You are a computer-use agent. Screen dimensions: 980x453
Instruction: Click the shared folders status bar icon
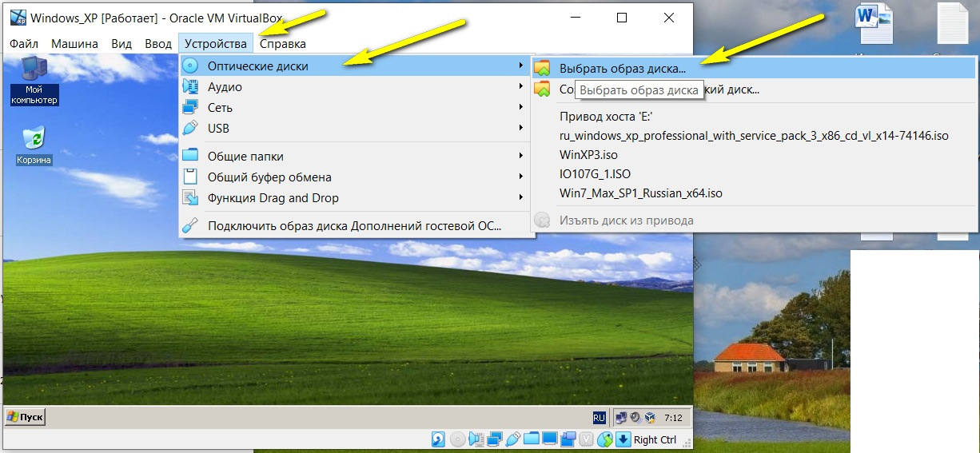[x=532, y=439]
